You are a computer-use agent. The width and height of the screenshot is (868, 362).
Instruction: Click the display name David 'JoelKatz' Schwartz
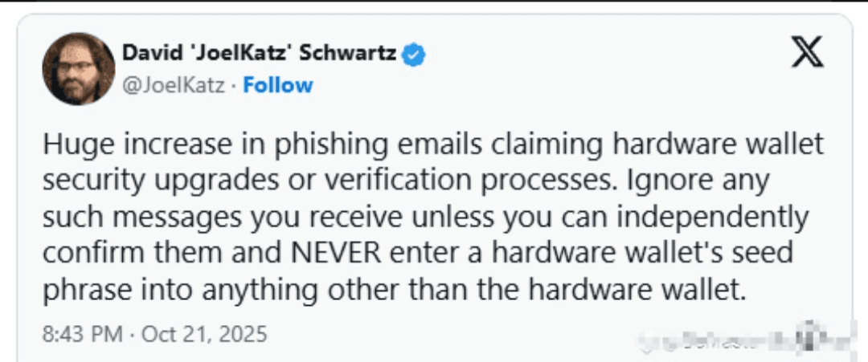(x=259, y=54)
